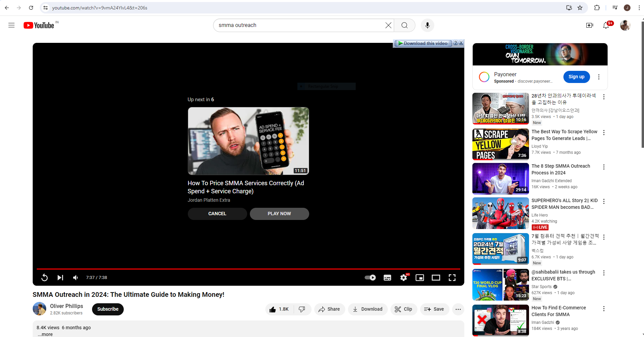The image size is (644, 337).
Task: Dislike the video
Action: (302, 309)
